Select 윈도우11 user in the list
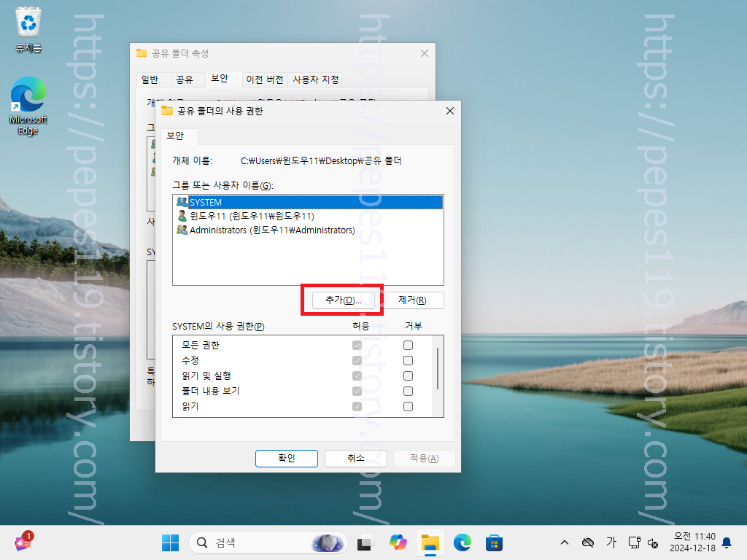The width and height of the screenshot is (747, 560). point(309,216)
